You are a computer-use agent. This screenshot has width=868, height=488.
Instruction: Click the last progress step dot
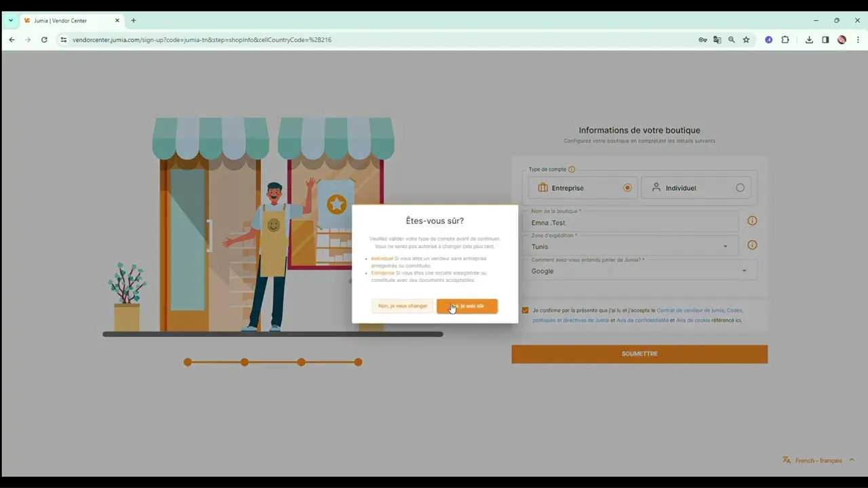point(358,362)
